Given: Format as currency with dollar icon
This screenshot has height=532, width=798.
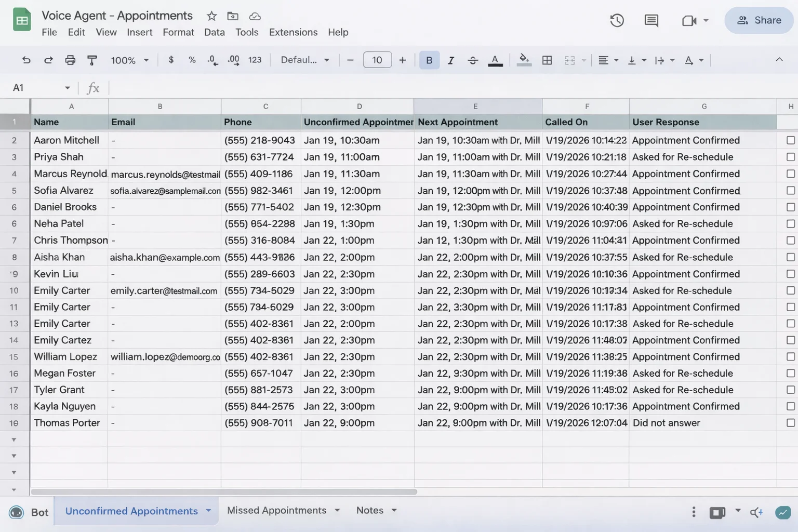Looking at the screenshot, I should click(x=171, y=60).
